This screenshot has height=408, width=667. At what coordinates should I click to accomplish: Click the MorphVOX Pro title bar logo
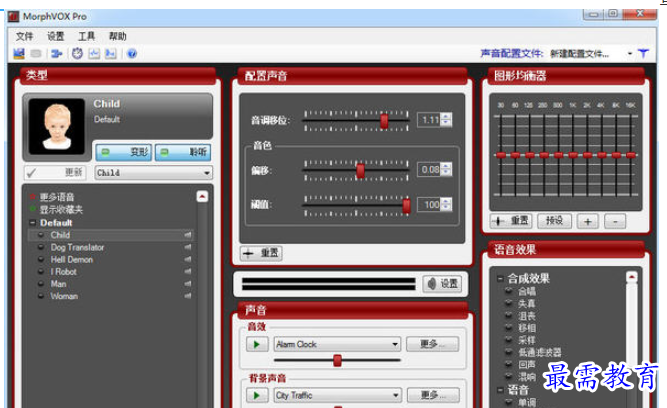coord(14,17)
